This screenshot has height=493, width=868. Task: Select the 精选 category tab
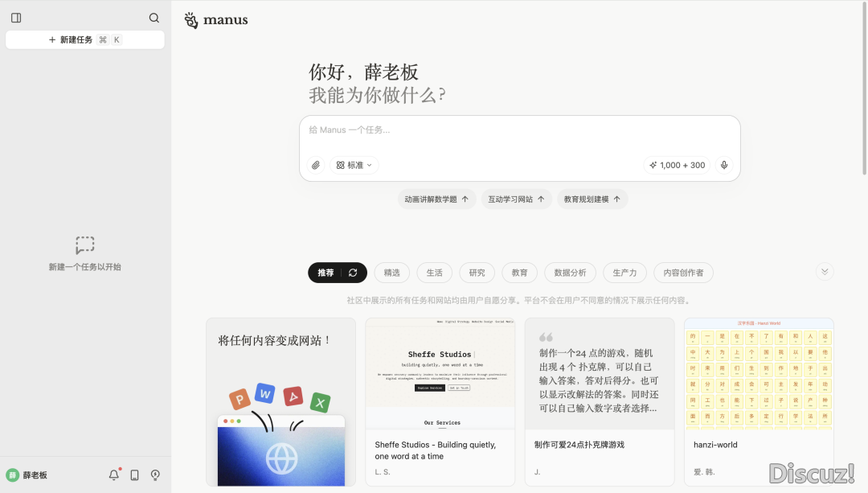click(x=391, y=273)
